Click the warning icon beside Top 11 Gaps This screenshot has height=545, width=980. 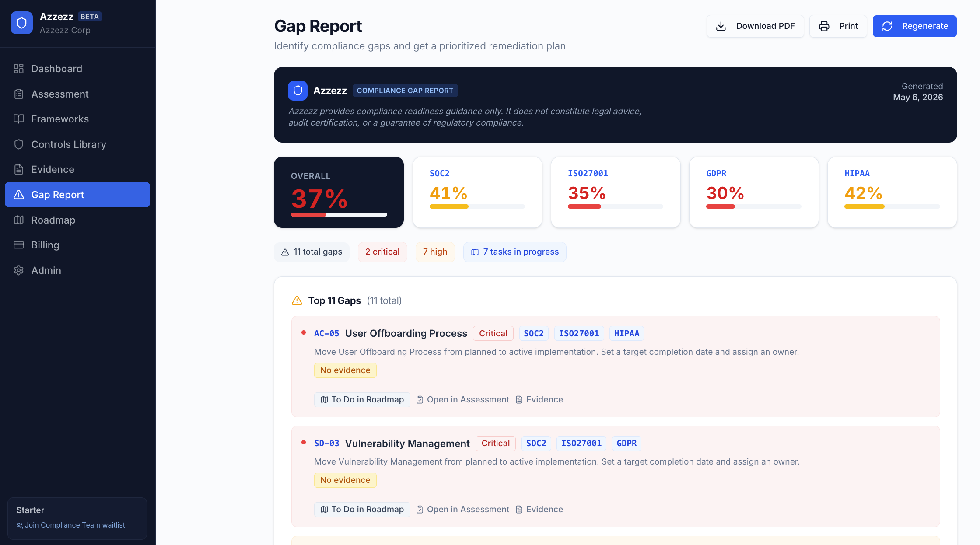click(297, 300)
